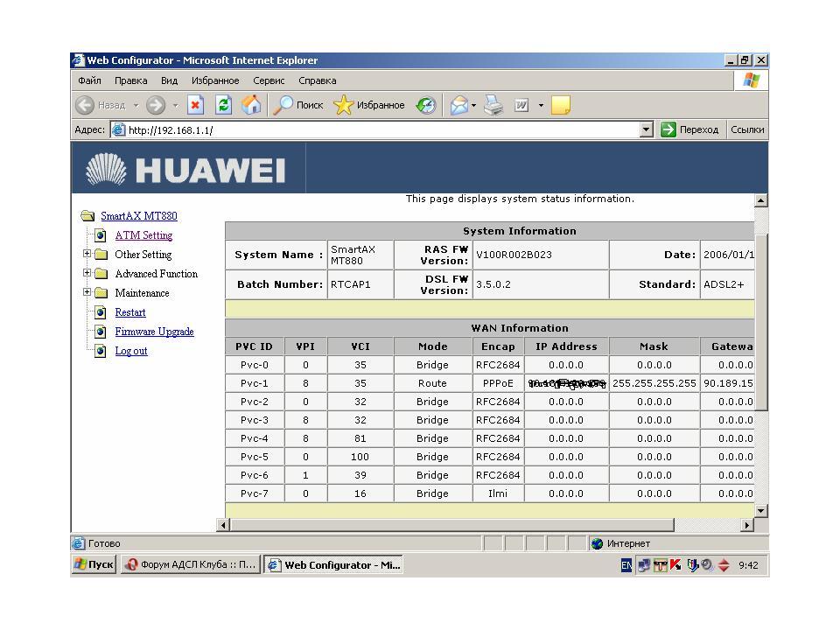The width and height of the screenshot is (840, 630).
Task: Click the Ссылки links toolbar label
Action: [x=747, y=129]
